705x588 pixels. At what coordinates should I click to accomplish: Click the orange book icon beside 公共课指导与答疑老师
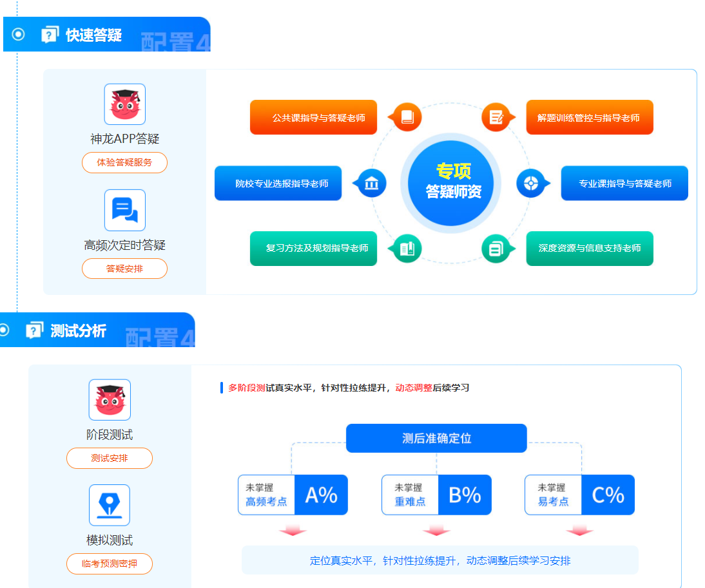[407, 117]
